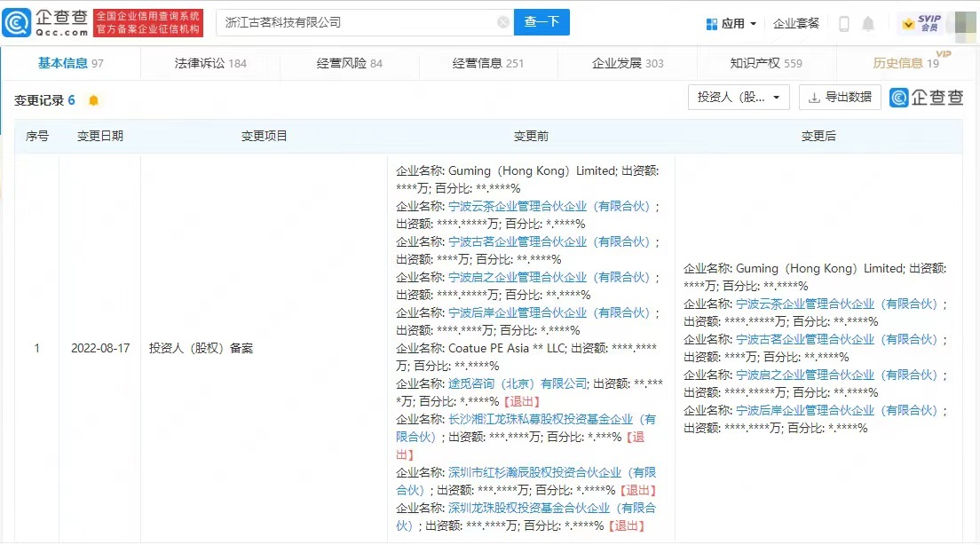This screenshot has height=545, width=980.
Task: Click the SVIP member crown badge
Action: pos(921,24)
